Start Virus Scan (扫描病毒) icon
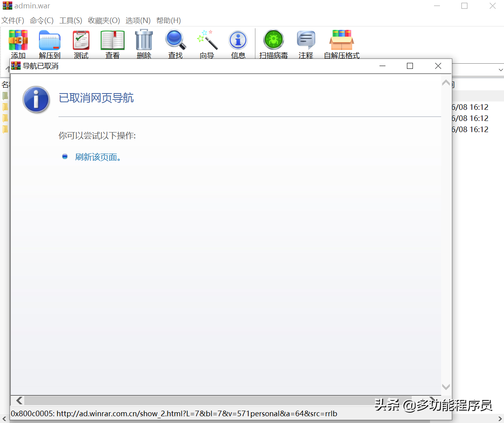This screenshot has height=423, width=504. tap(274, 40)
